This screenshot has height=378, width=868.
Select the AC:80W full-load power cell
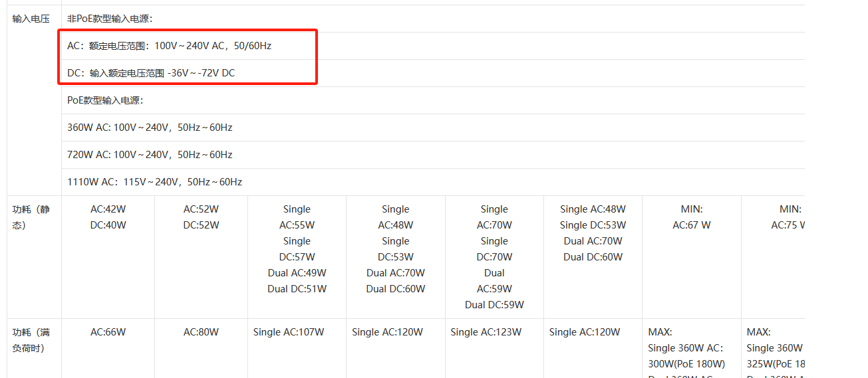click(x=201, y=332)
